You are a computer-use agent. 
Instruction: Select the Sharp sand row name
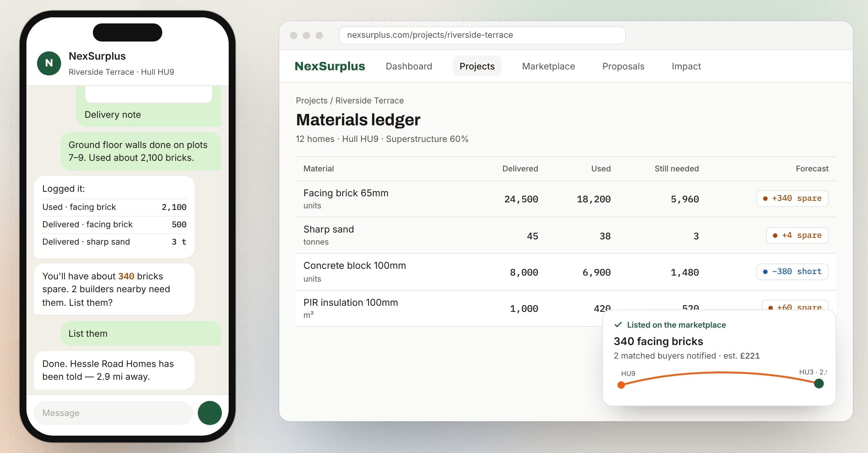pos(329,229)
